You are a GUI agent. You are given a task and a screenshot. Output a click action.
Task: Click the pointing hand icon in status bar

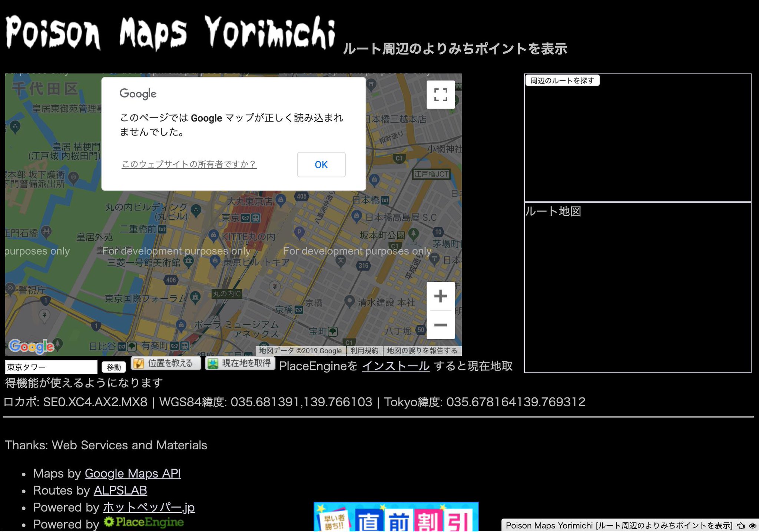pos(741,526)
